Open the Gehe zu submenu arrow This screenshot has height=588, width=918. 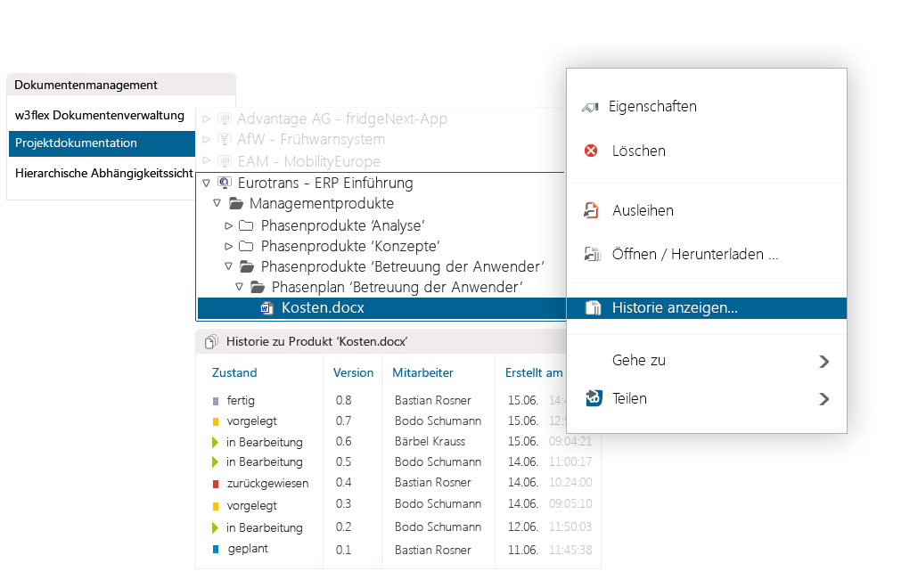(x=824, y=362)
